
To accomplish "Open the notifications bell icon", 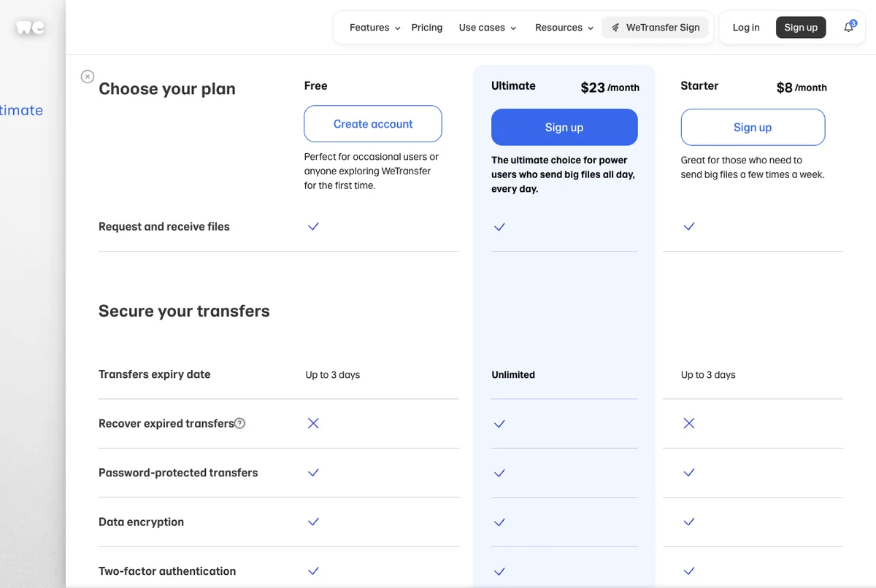I will click(x=848, y=28).
